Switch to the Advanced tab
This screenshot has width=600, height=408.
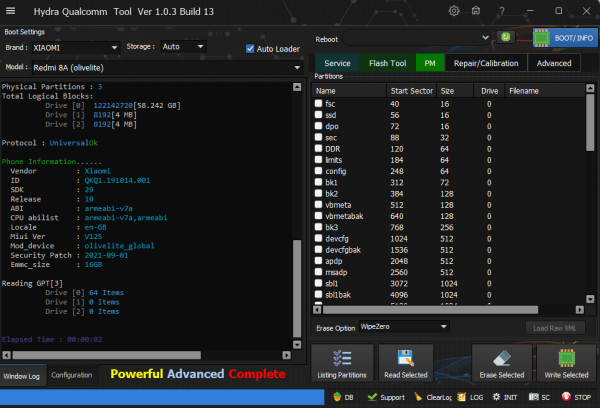click(554, 63)
